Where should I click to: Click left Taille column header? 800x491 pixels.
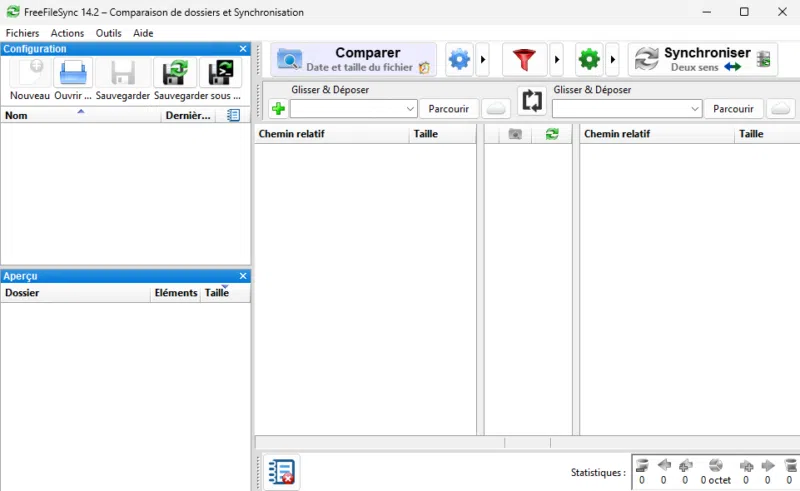[442, 134]
